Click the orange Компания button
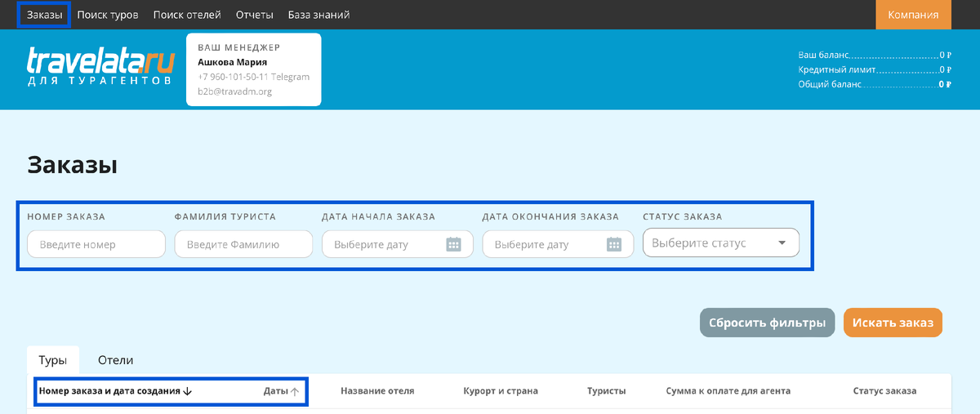Viewport: 980px width, 414px height. click(x=913, y=15)
